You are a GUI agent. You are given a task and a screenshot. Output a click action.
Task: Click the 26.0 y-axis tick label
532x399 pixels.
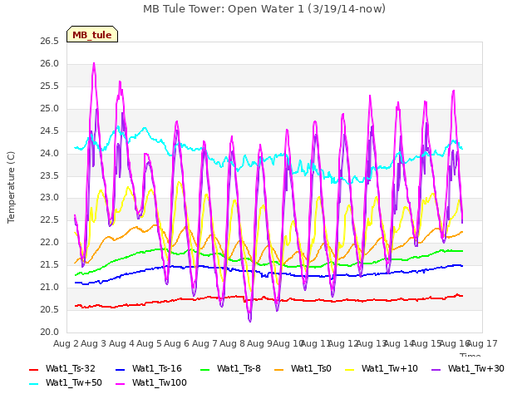(x=50, y=64)
